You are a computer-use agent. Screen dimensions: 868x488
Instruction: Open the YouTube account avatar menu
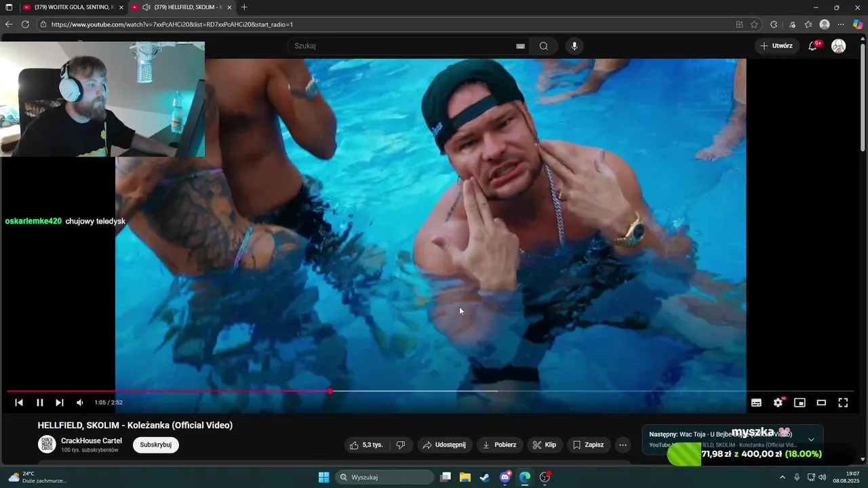coord(839,46)
